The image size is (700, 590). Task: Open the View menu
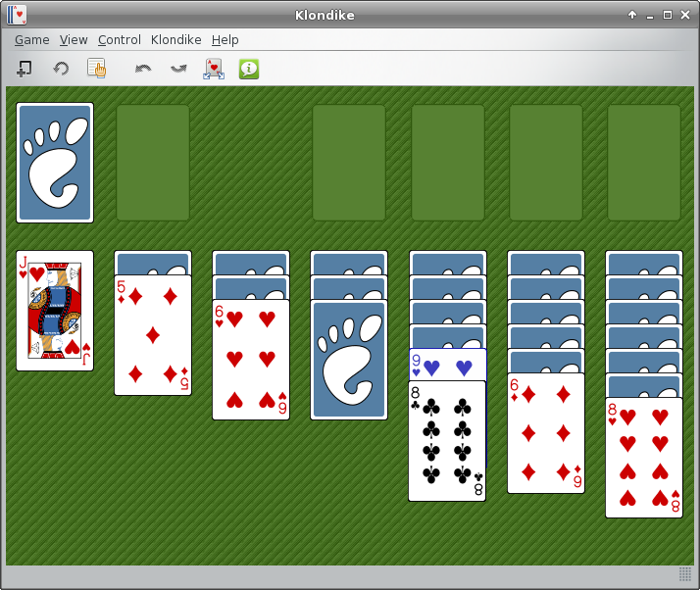[74, 40]
